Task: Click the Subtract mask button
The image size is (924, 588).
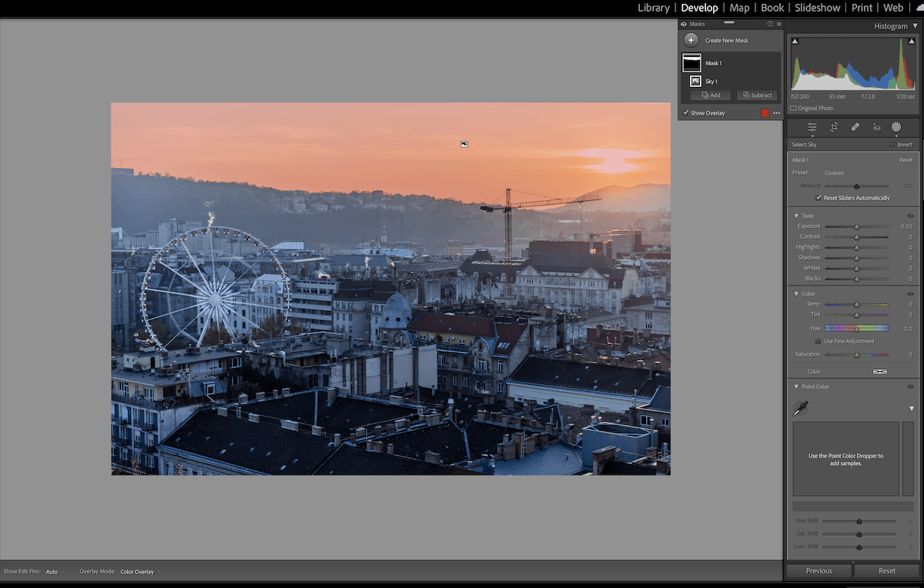Action: coord(756,95)
